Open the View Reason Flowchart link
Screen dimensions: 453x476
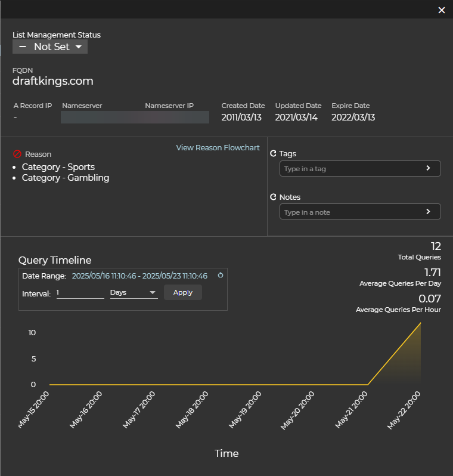tap(218, 147)
